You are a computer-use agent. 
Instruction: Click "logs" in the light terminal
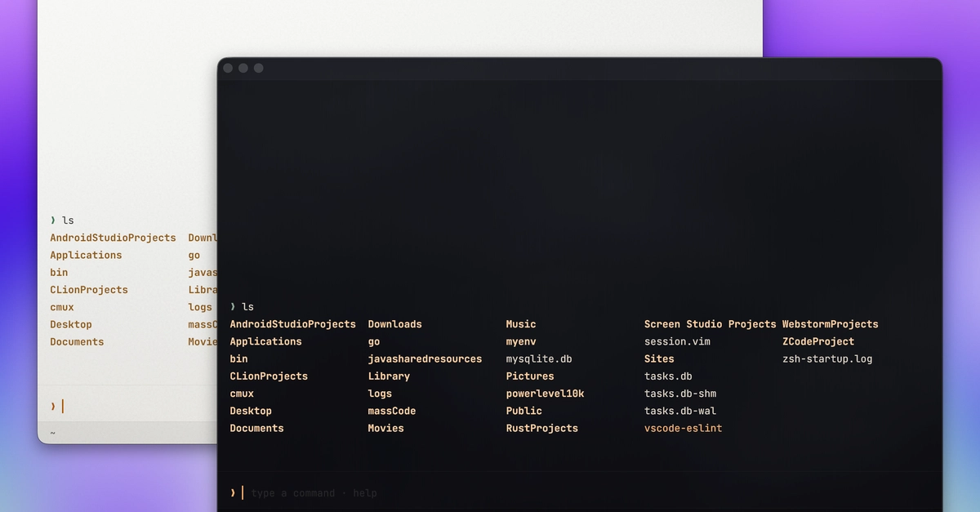200,307
